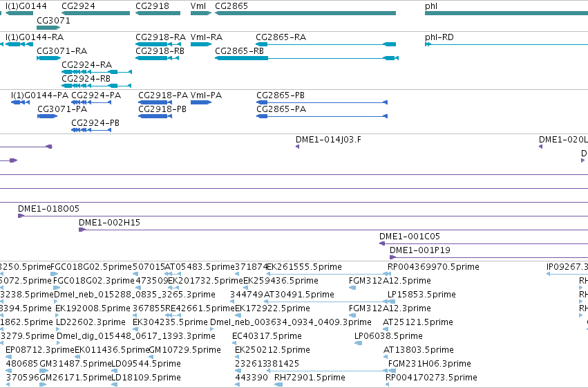Click the l(1)G0144-PA protein label
588x388 pixels.
tap(40, 95)
